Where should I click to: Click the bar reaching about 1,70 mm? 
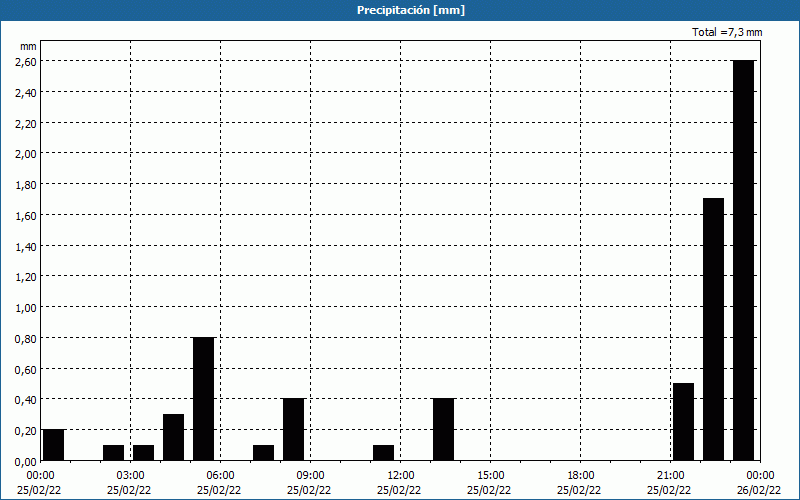point(713,330)
